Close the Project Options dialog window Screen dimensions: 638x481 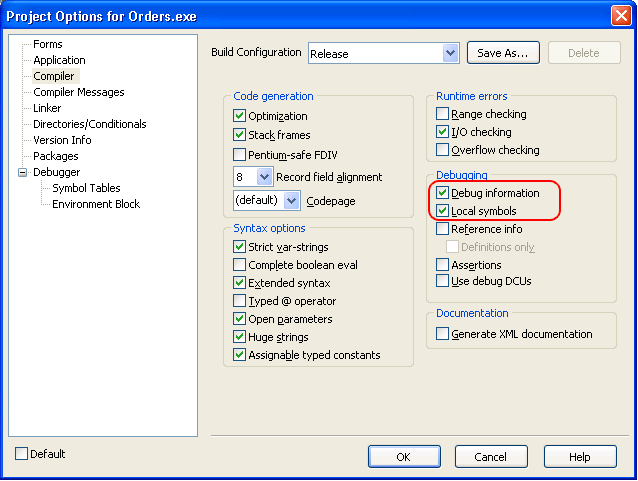coord(620,15)
